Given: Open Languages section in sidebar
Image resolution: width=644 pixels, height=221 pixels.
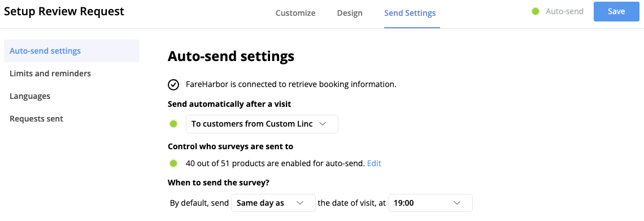Looking at the screenshot, I should pos(30,96).
